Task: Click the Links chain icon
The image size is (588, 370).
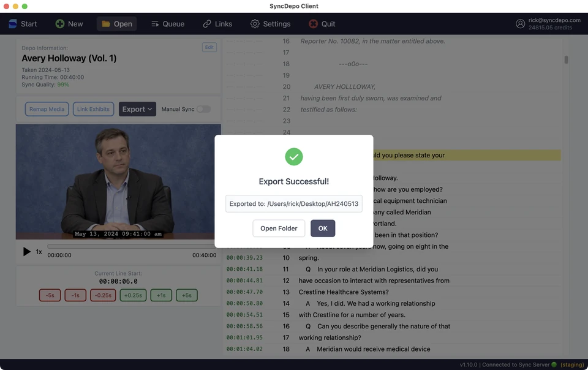Action: (x=207, y=24)
